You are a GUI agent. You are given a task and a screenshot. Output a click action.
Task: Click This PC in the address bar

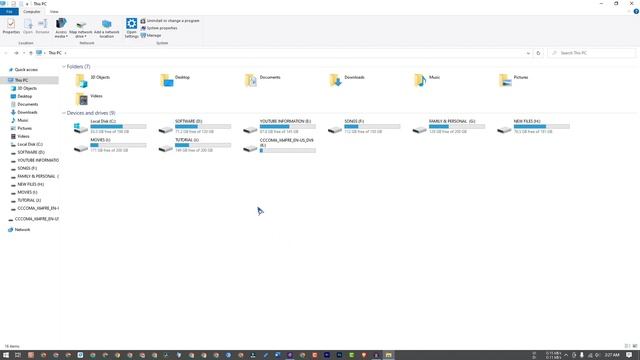pyautogui.click(x=55, y=53)
